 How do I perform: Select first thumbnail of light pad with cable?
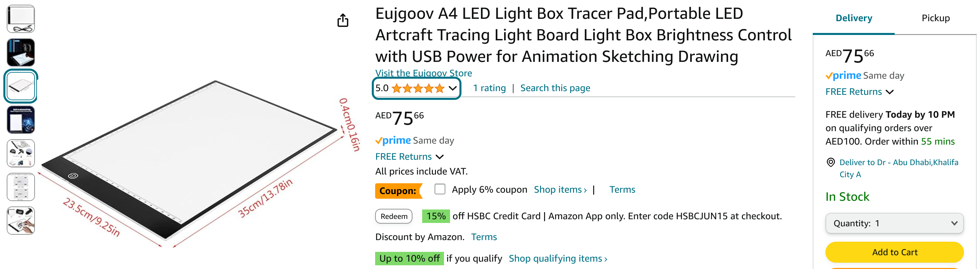21,19
